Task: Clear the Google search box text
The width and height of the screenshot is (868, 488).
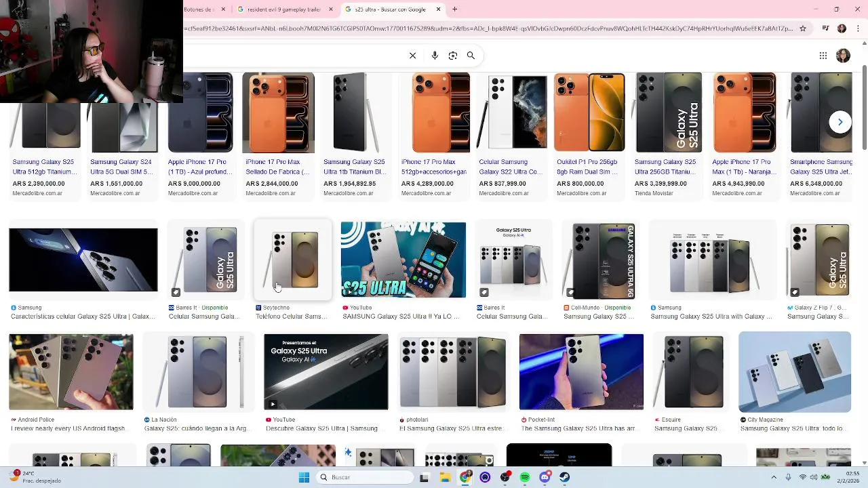Action: coord(412,56)
